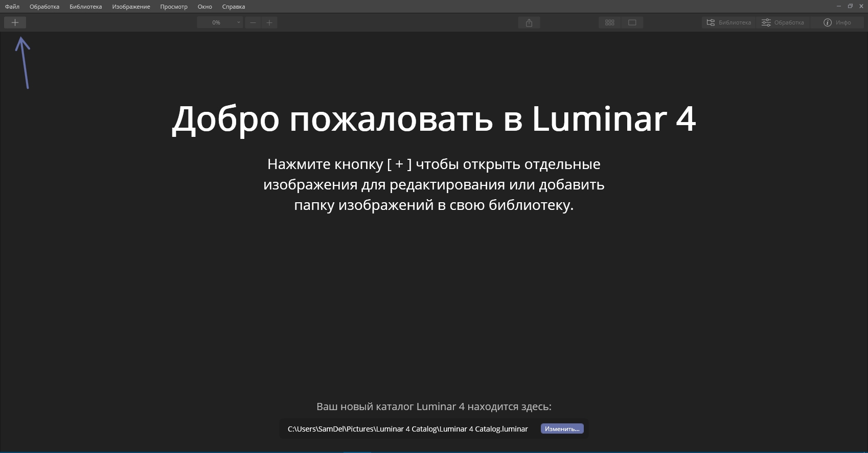Switch to gallery grid view
868x453 pixels.
pyautogui.click(x=609, y=22)
